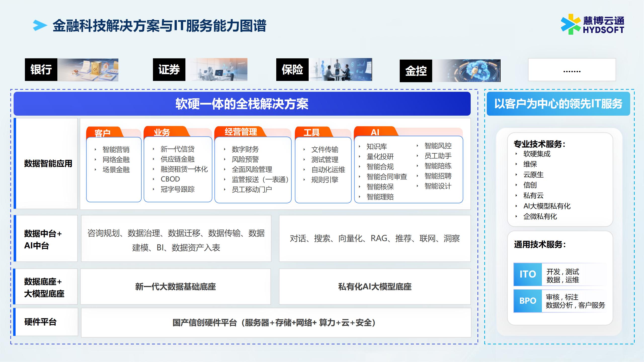Click the HYDSOFT logo icon
The height and width of the screenshot is (362, 644).
tap(571, 24)
